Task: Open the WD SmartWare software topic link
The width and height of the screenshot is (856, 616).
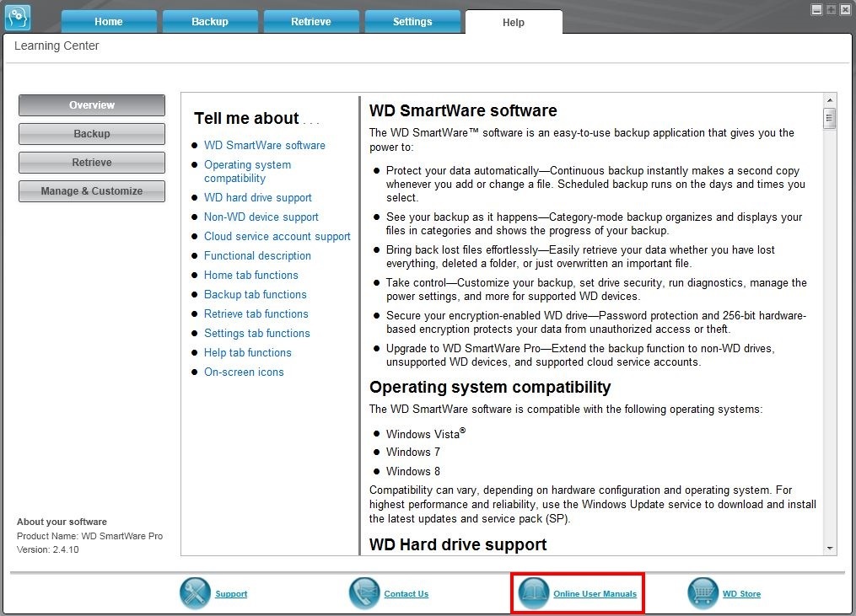Action: pos(265,145)
